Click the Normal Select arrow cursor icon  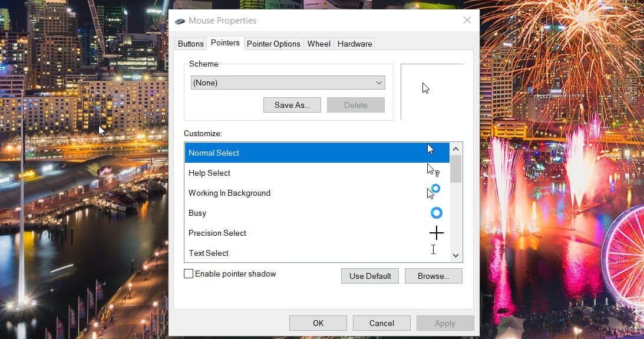430,149
